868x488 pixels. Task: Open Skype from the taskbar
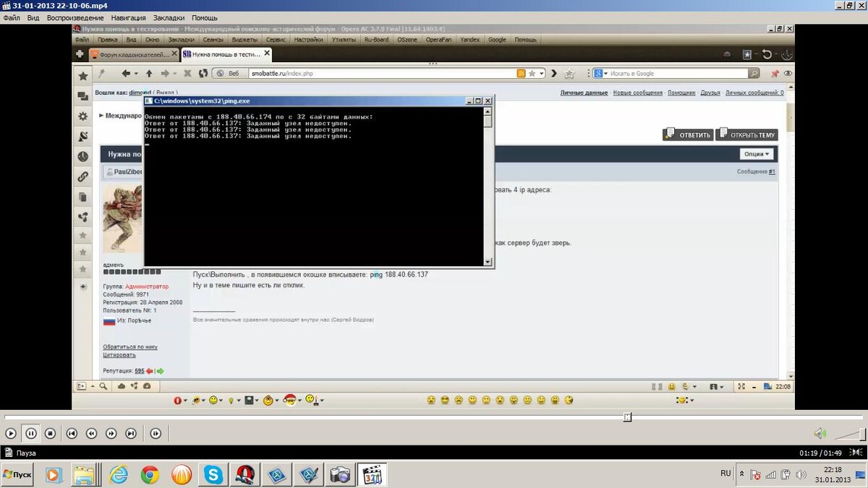[x=213, y=474]
